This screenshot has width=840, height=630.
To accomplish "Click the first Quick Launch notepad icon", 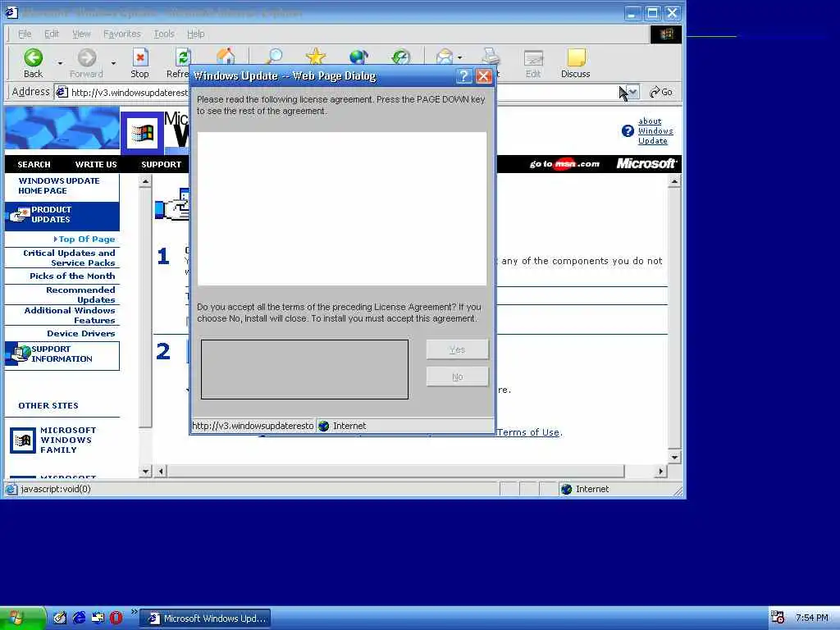I will coord(60,618).
